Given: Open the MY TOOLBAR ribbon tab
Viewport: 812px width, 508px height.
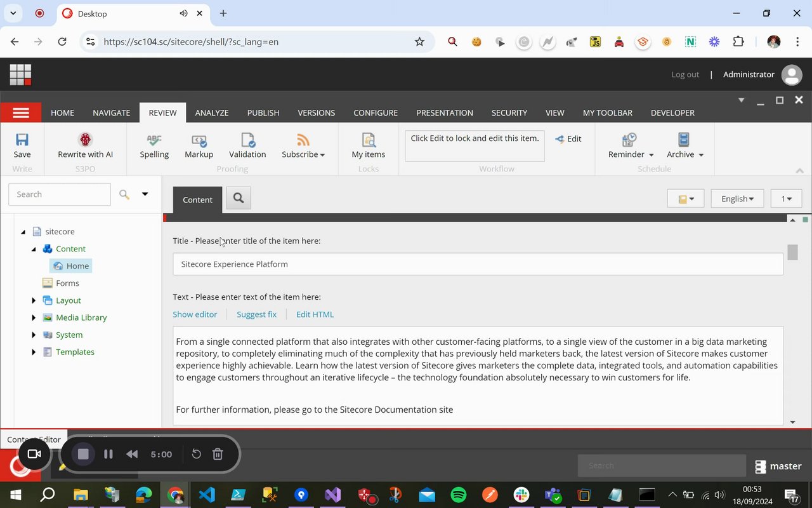Looking at the screenshot, I should (608, 112).
